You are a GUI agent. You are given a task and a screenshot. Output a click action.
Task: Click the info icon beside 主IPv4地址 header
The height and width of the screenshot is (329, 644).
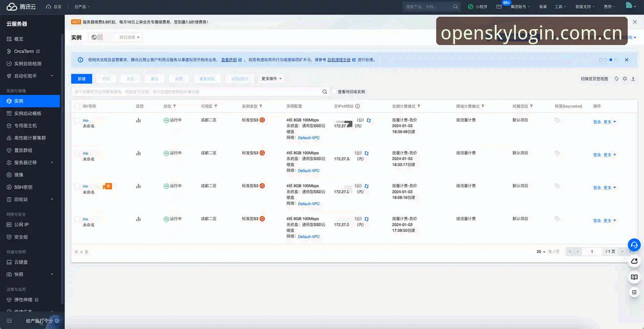tap(357, 106)
